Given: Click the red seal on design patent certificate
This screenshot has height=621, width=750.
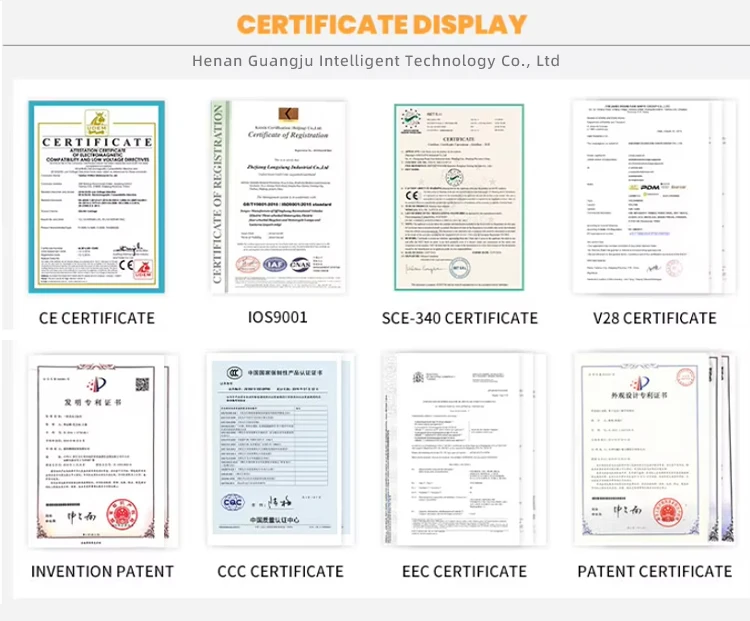Looking at the screenshot, I should pos(668,512).
